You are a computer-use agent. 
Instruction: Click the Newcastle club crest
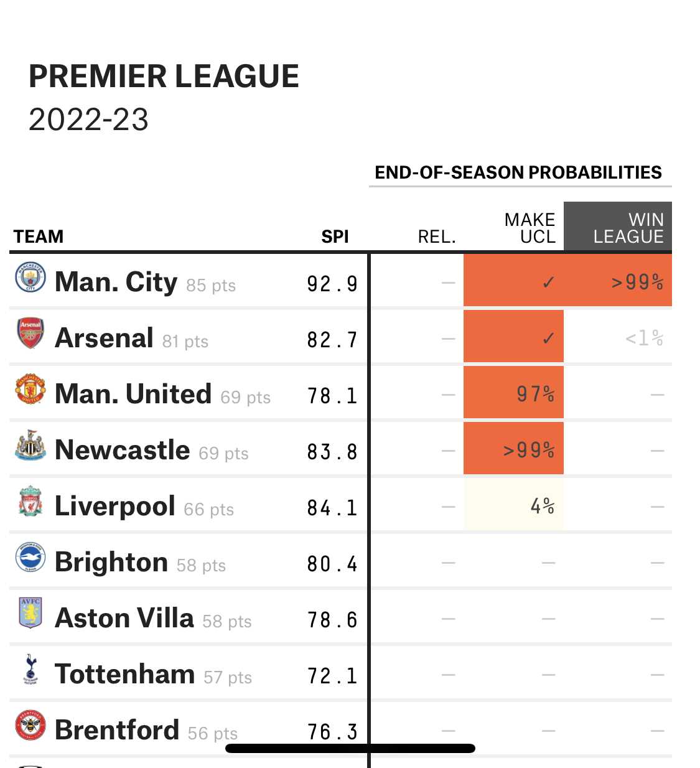30,445
